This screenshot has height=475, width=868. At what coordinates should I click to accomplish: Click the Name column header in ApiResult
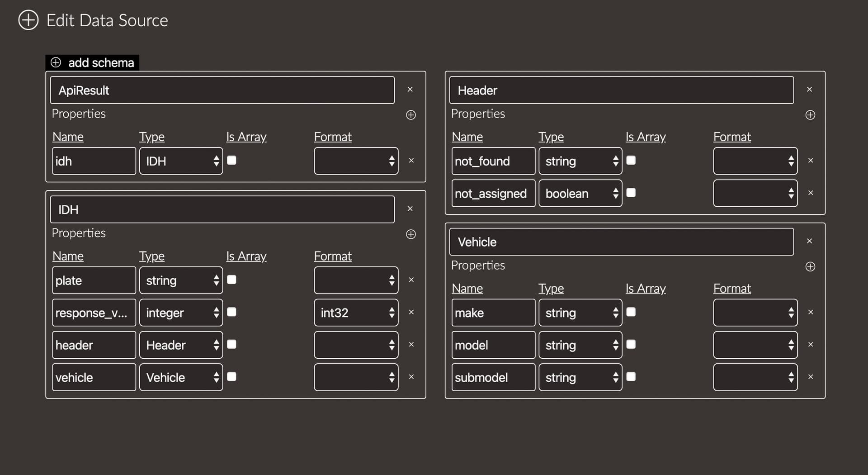click(x=68, y=137)
